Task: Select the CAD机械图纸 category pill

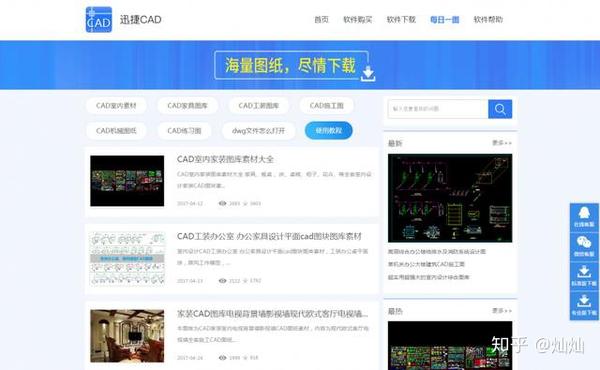Action: [x=116, y=131]
